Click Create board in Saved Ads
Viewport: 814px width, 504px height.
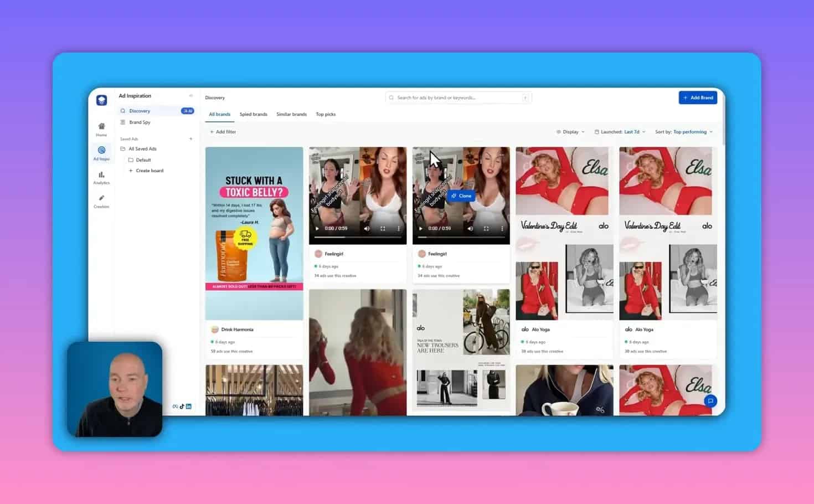click(x=146, y=171)
